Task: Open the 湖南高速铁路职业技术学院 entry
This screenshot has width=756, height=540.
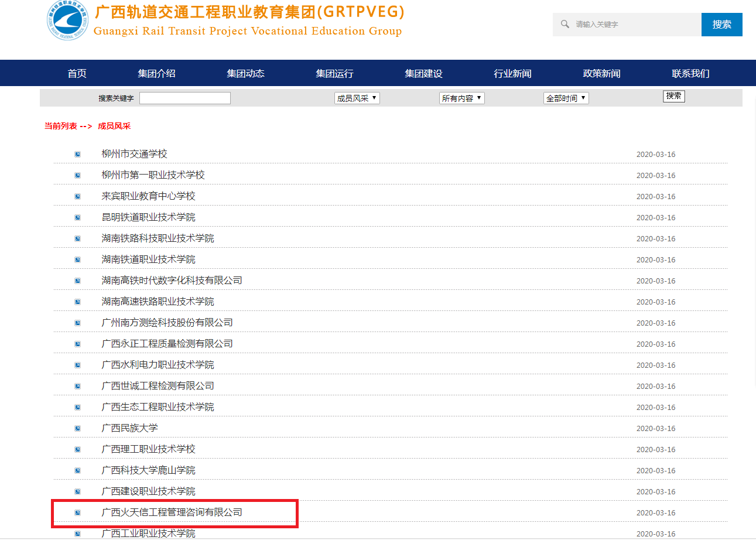Action: 158,302
